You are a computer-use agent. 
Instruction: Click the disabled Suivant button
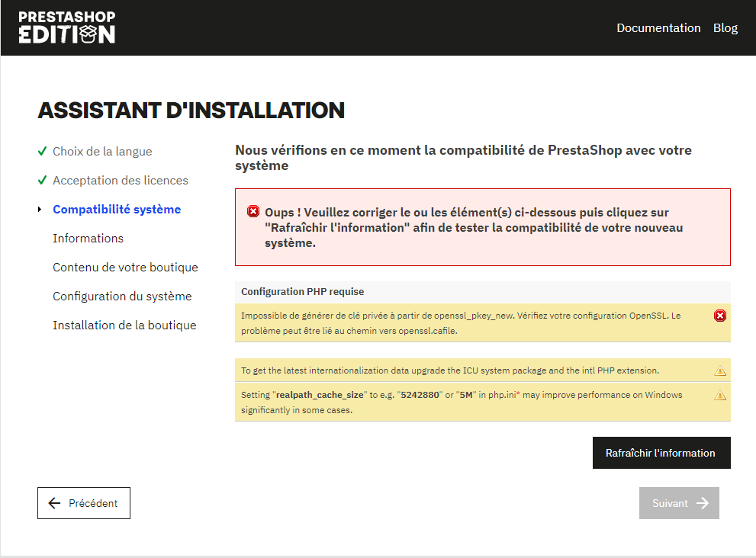tap(678, 503)
